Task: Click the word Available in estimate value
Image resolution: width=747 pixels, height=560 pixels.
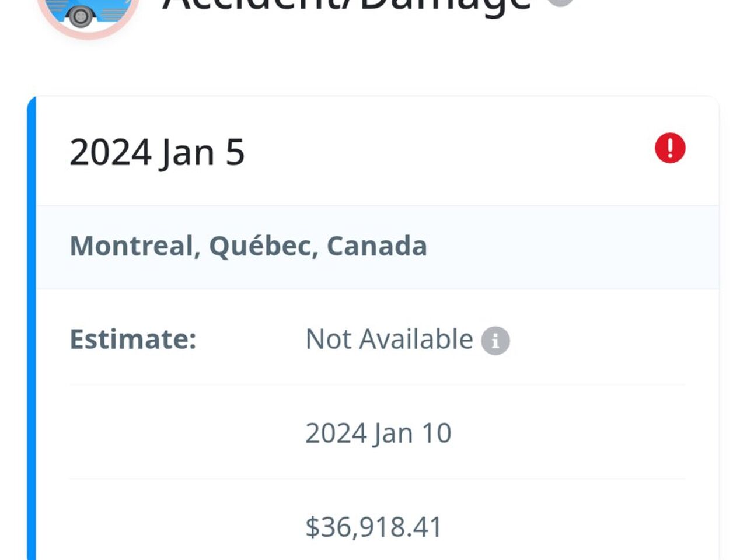Action: [x=416, y=339]
